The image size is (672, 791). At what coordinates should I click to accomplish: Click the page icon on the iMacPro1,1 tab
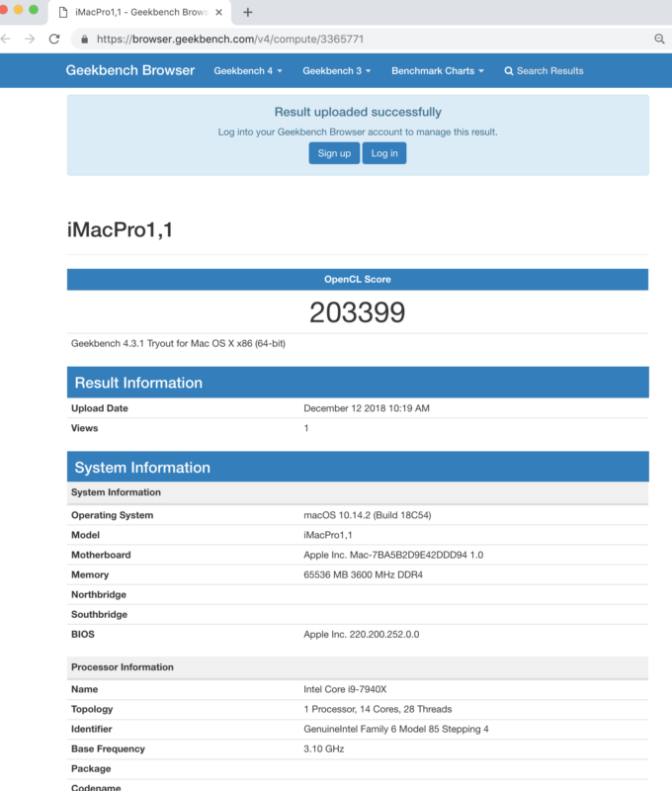(63, 12)
